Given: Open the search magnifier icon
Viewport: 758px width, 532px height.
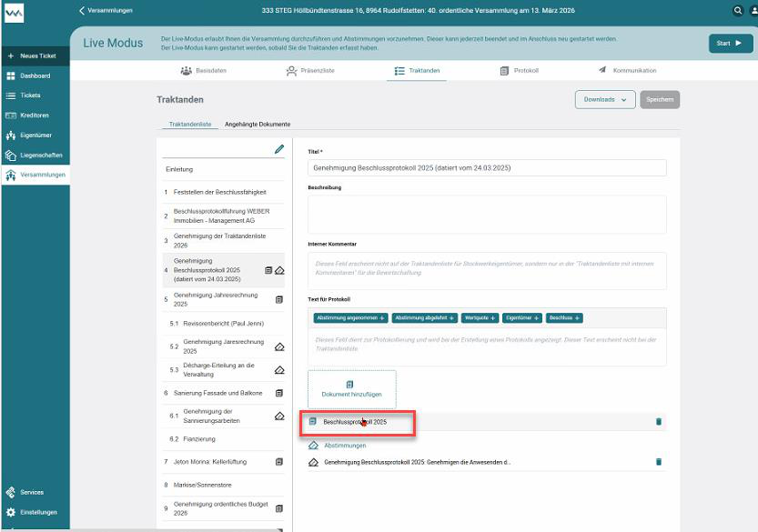Looking at the screenshot, I should point(738,10).
